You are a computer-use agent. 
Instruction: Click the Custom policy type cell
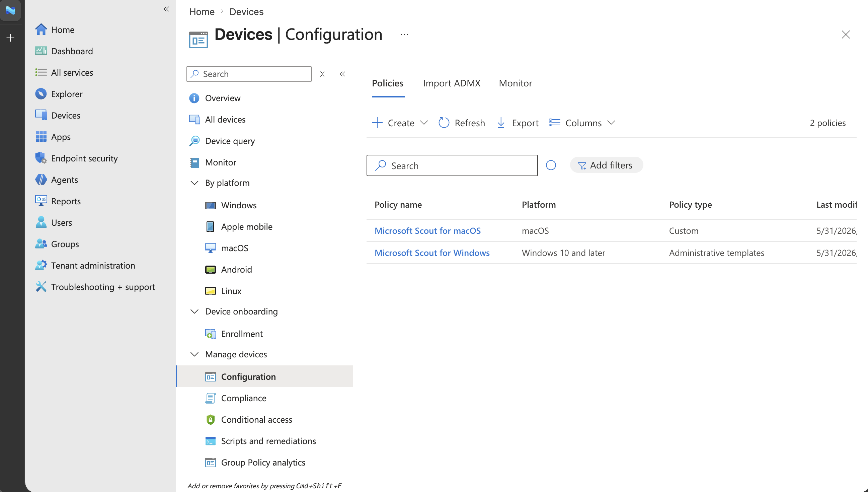(684, 230)
